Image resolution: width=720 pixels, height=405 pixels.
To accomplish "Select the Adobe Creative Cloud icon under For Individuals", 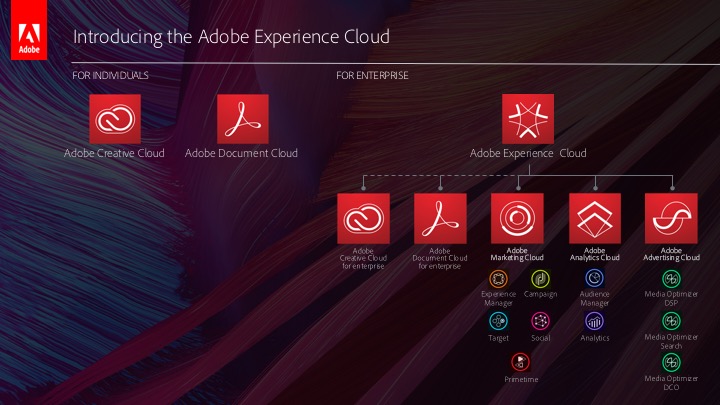I will coord(114,120).
